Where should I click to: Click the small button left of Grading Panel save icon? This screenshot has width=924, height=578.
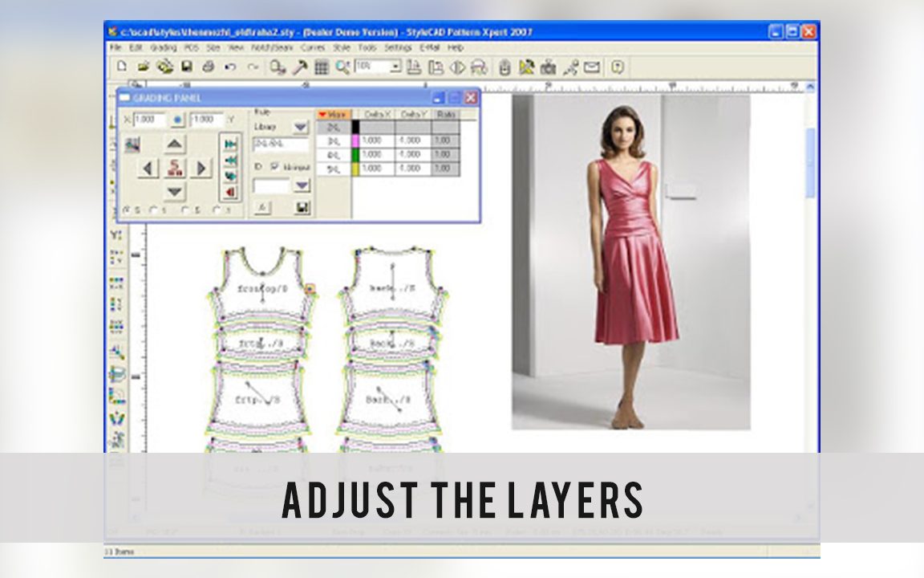262,208
